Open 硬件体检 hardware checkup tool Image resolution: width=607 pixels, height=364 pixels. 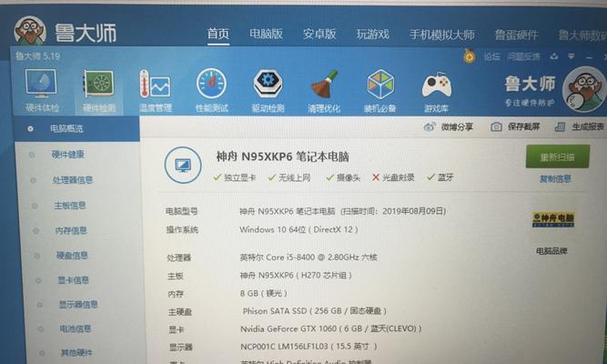[x=42, y=91]
